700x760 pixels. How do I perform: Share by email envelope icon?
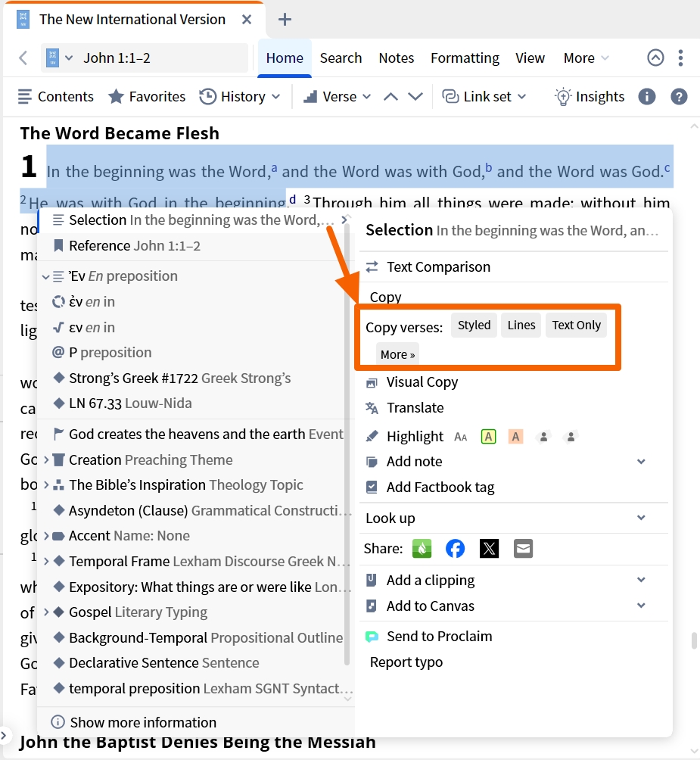click(x=523, y=549)
